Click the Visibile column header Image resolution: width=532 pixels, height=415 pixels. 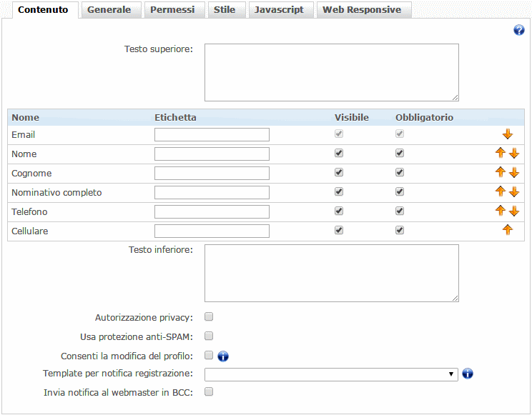pyautogui.click(x=352, y=117)
